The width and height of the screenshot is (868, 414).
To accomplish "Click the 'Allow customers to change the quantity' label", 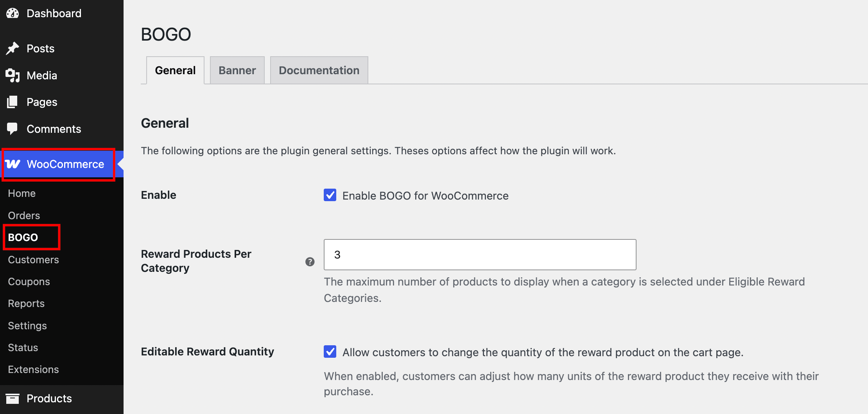I will click(543, 352).
